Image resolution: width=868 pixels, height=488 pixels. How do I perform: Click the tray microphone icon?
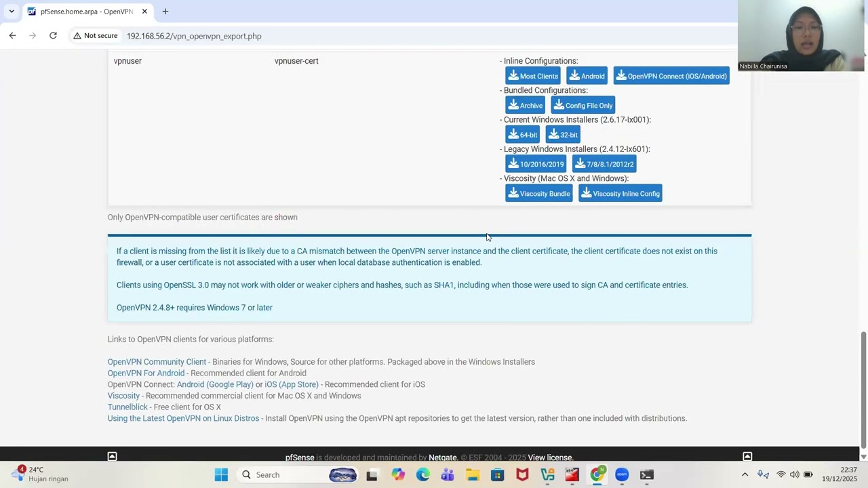[763, 474]
